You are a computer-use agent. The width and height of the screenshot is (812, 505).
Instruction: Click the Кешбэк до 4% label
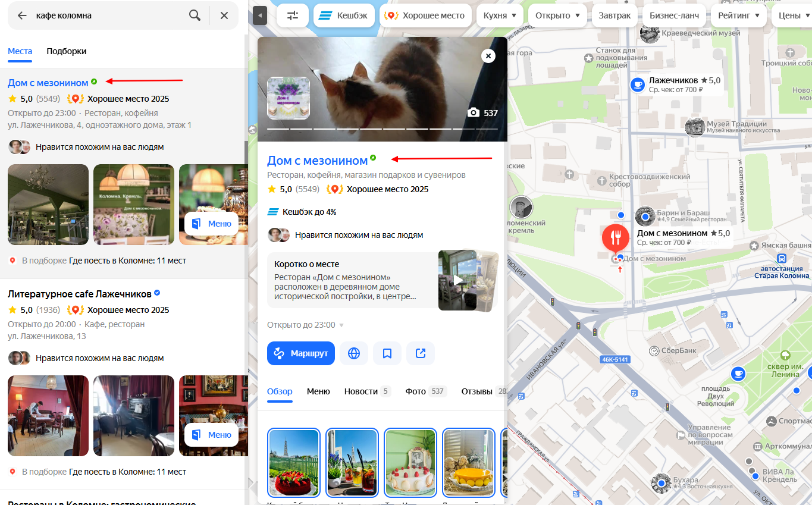[310, 212]
